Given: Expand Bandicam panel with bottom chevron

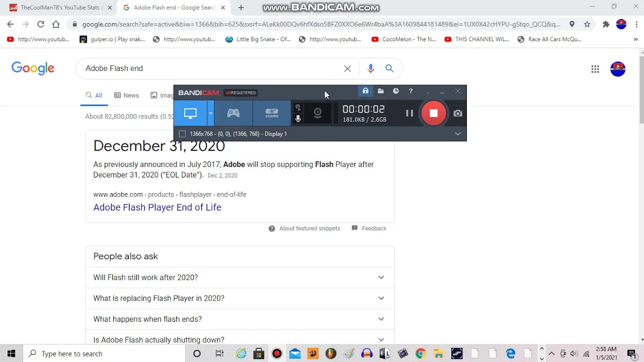Looking at the screenshot, I should coord(458,134).
